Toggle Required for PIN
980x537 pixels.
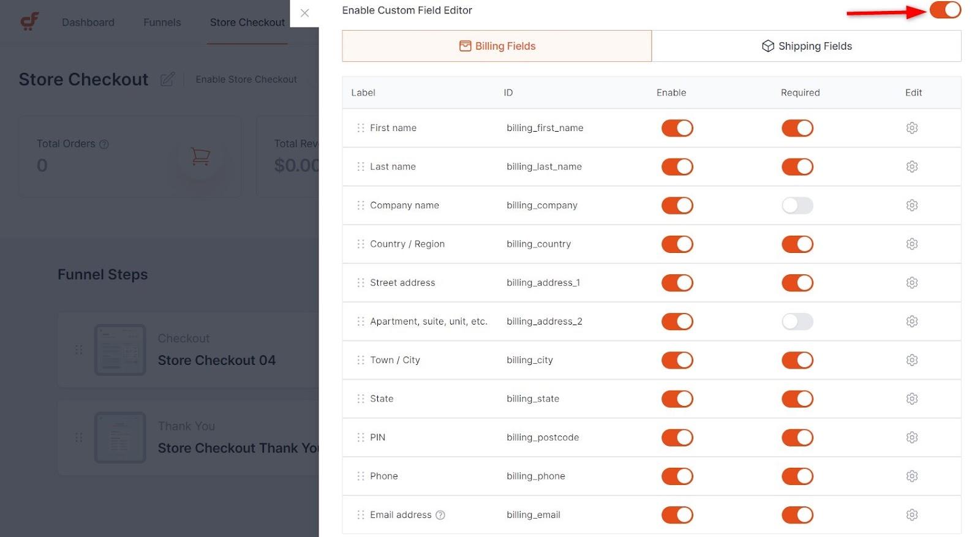click(x=797, y=437)
